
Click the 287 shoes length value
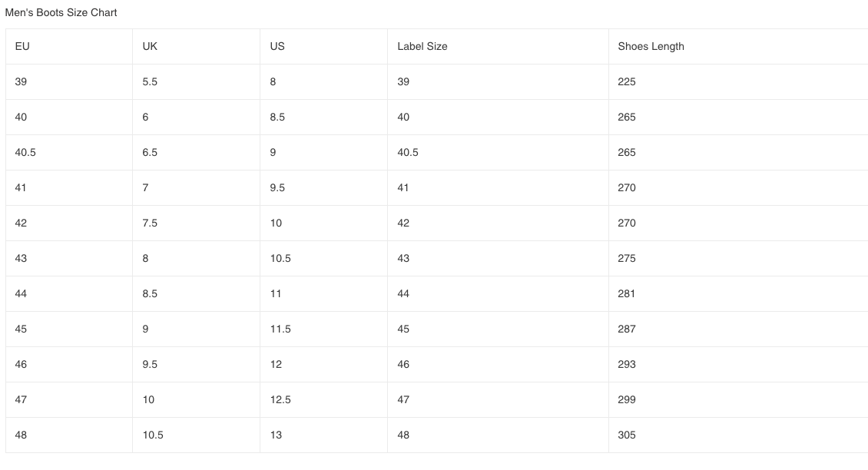click(627, 329)
